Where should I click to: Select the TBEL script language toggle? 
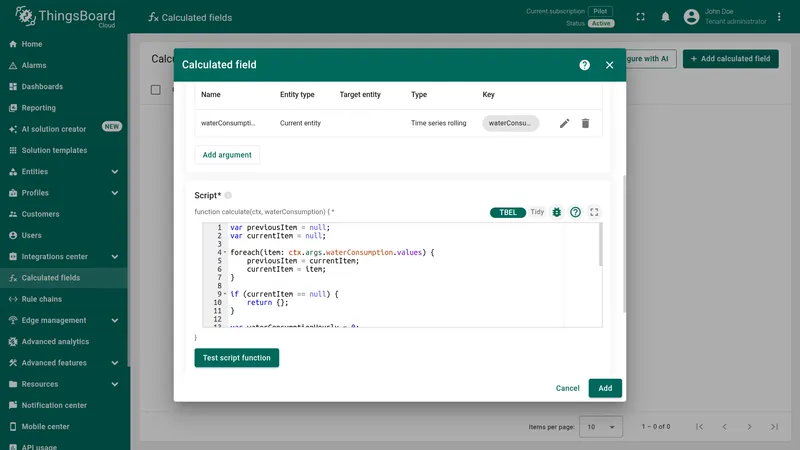(508, 212)
